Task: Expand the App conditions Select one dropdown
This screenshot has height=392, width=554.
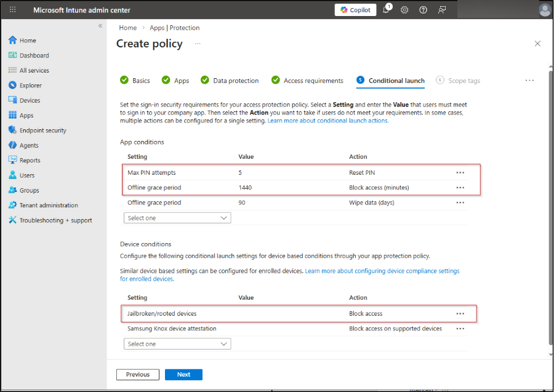Action: [x=177, y=218]
